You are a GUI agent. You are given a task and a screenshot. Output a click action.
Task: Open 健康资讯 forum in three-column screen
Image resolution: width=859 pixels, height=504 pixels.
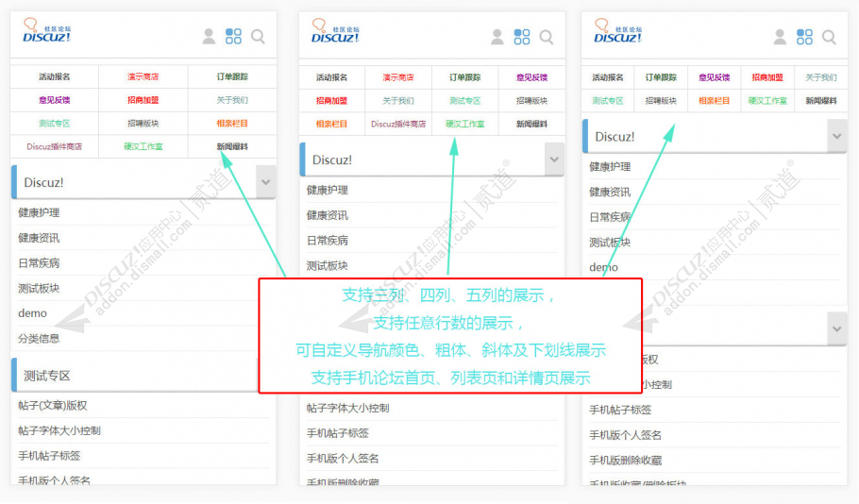click(39, 238)
